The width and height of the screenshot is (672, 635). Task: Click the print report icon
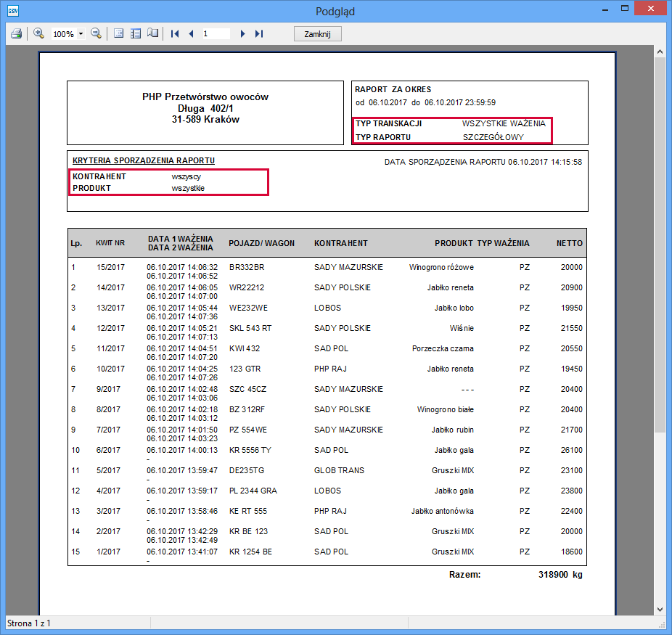(x=16, y=34)
